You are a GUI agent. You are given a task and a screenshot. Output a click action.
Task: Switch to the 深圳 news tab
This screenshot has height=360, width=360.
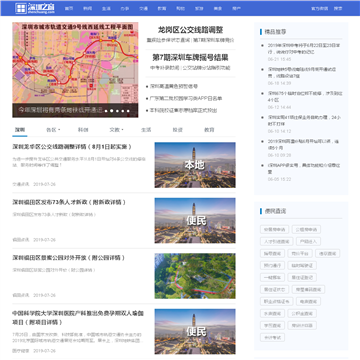point(20,130)
